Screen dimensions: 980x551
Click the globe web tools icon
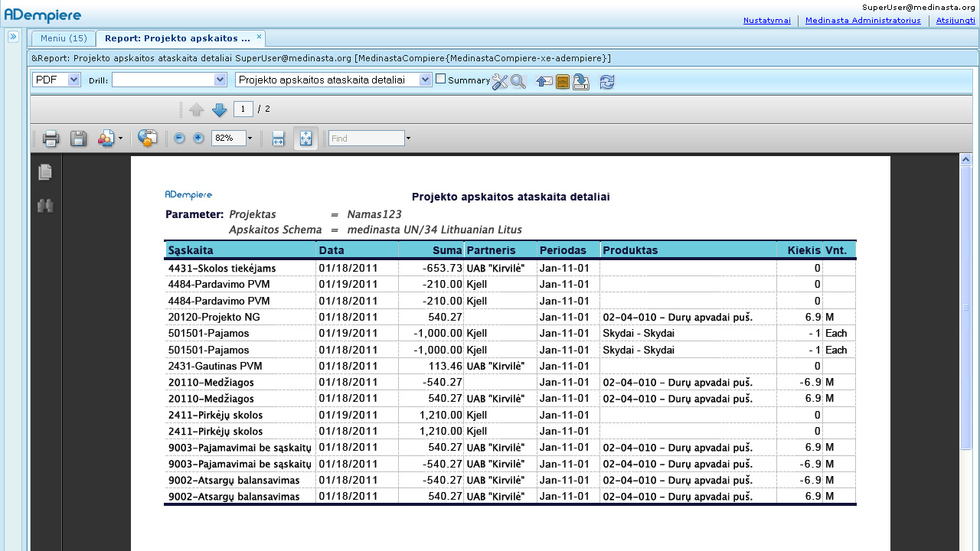click(148, 139)
